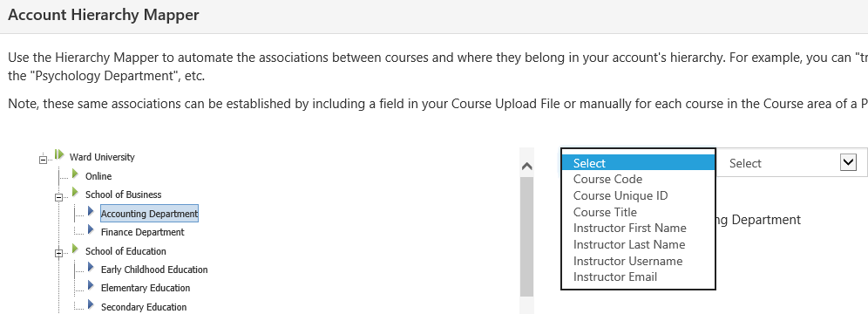
Task: Click green arrow icon next to School of Education
Action: click(75, 249)
